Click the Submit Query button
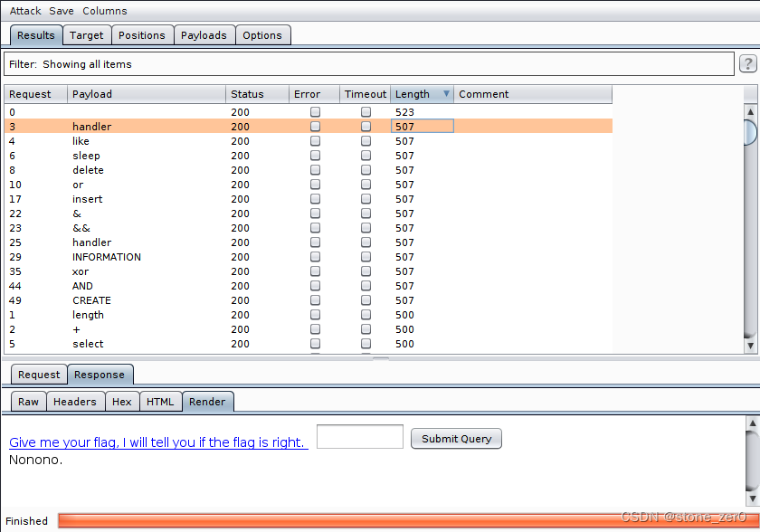 456,438
